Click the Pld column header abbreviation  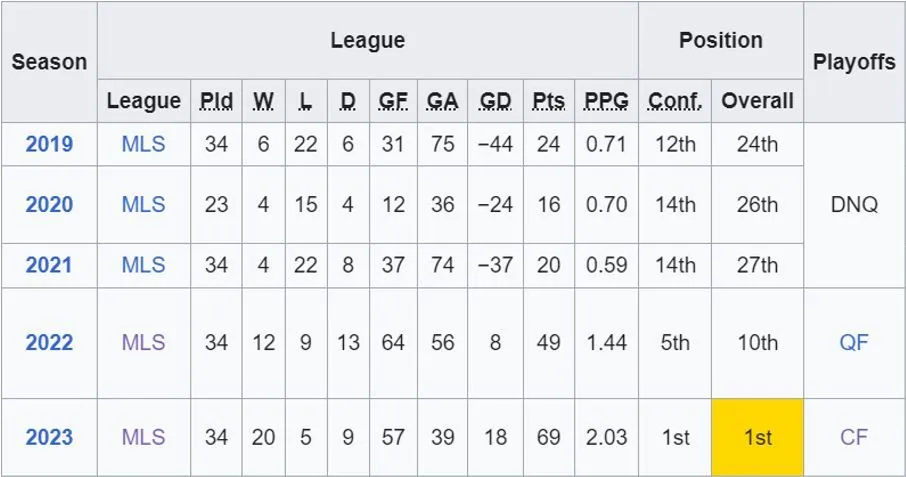[x=216, y=101]
